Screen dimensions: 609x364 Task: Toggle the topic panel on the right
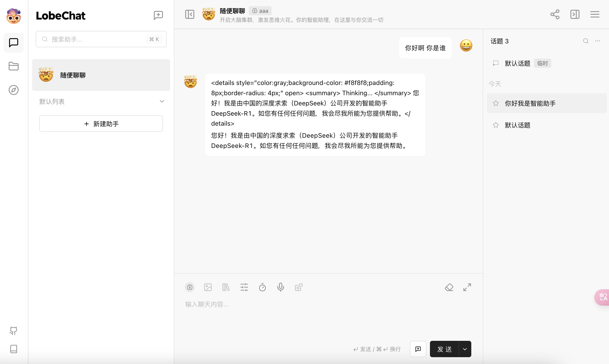pyautogui.click(x=575, y=14)
